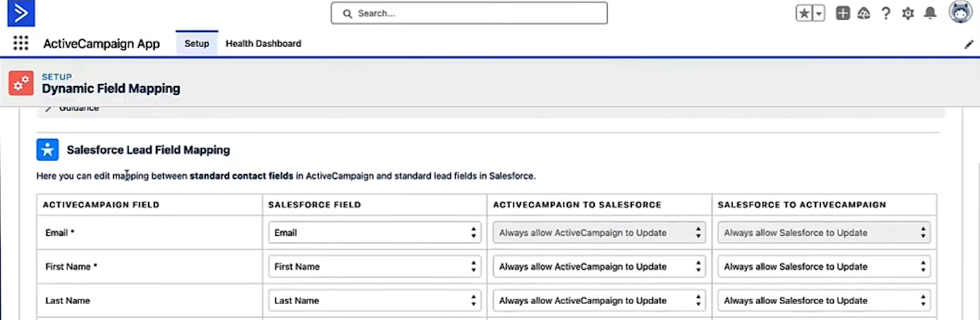
Task: Open ActiveCampaign to Salesforce dropdown in First Name row
Action: (x=600, y=266)
